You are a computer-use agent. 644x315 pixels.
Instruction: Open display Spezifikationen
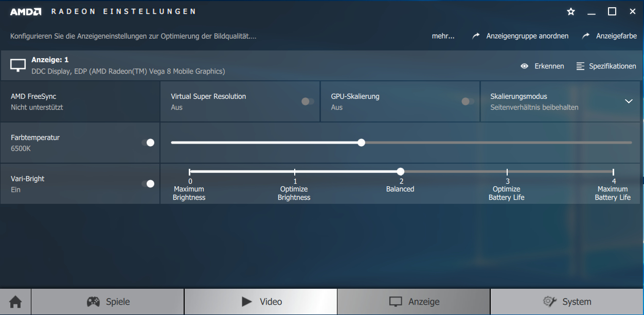606,66
